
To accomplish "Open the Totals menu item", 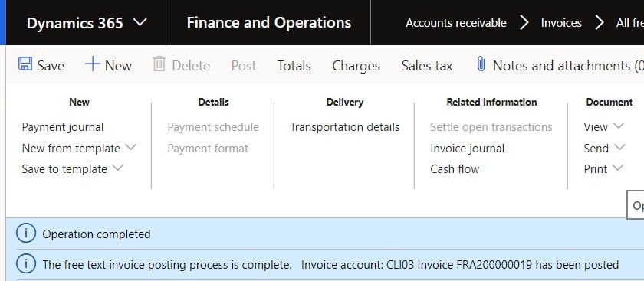I will pyautogui.click(x=294, y=66).
